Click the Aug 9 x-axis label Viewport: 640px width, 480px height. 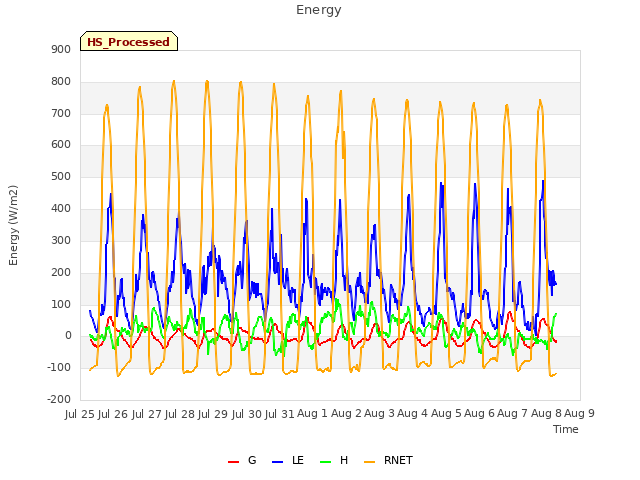pos(579,413)
